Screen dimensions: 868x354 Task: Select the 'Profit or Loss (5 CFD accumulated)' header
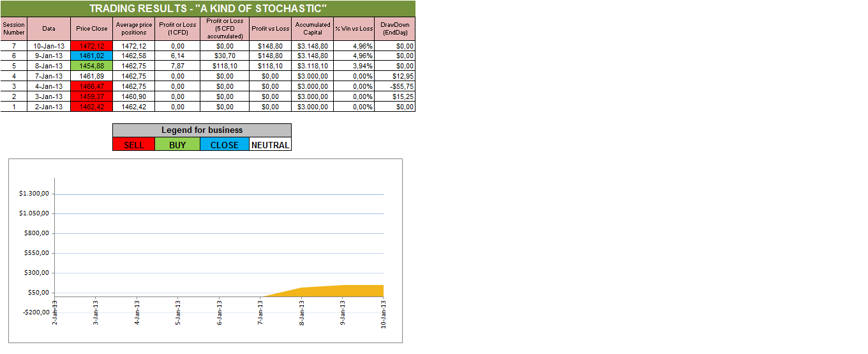225,29
